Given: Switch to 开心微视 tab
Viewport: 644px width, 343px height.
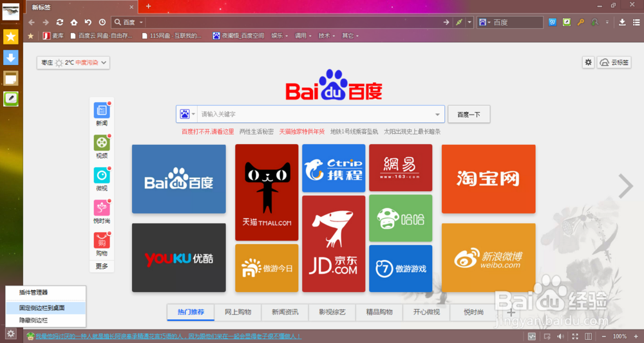Looking at the screenshot, I should 427,312.
